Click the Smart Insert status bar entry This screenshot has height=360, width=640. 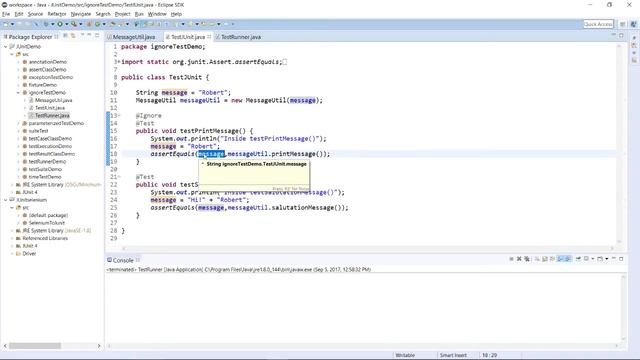[453, 355]
